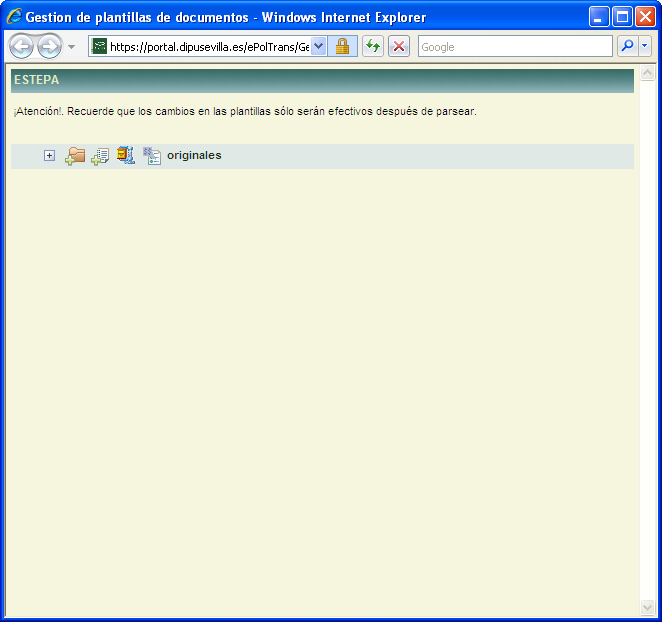
Task: Go forward with the browser Forward button
Action: pyautogui.click(x=49, y=47)
